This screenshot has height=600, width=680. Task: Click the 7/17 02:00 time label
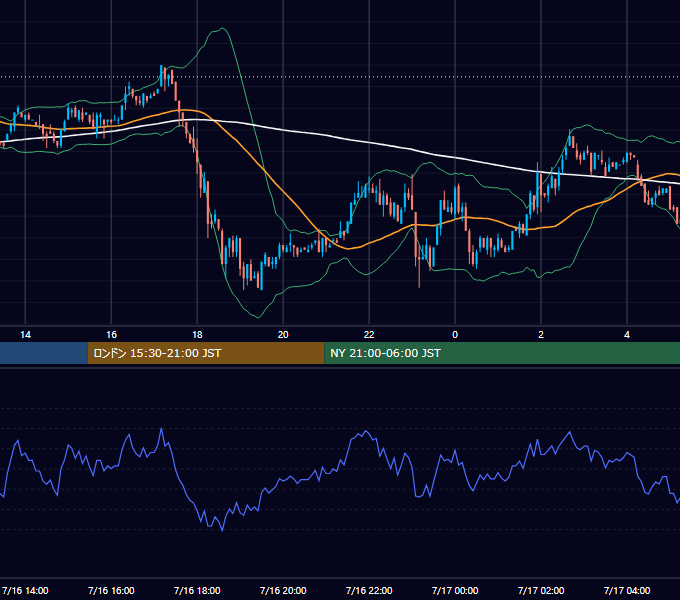click(x=541, y=590)
